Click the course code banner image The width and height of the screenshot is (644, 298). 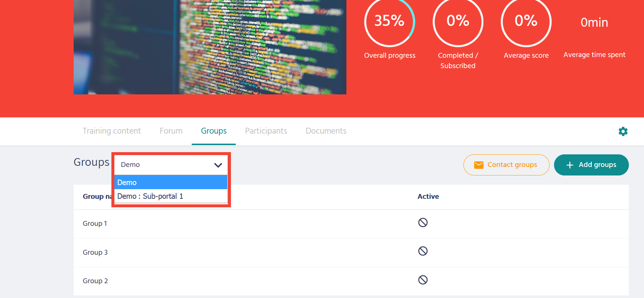tap(210, 46)
